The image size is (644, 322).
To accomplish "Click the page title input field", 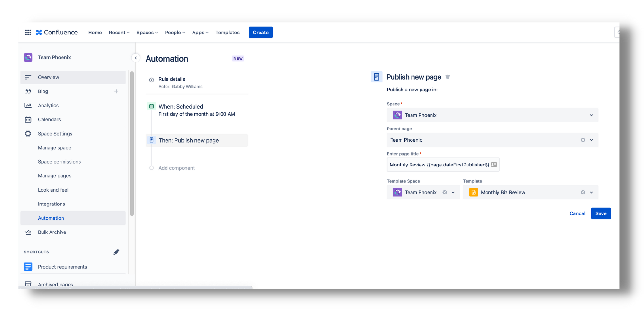I will (439, 165).
